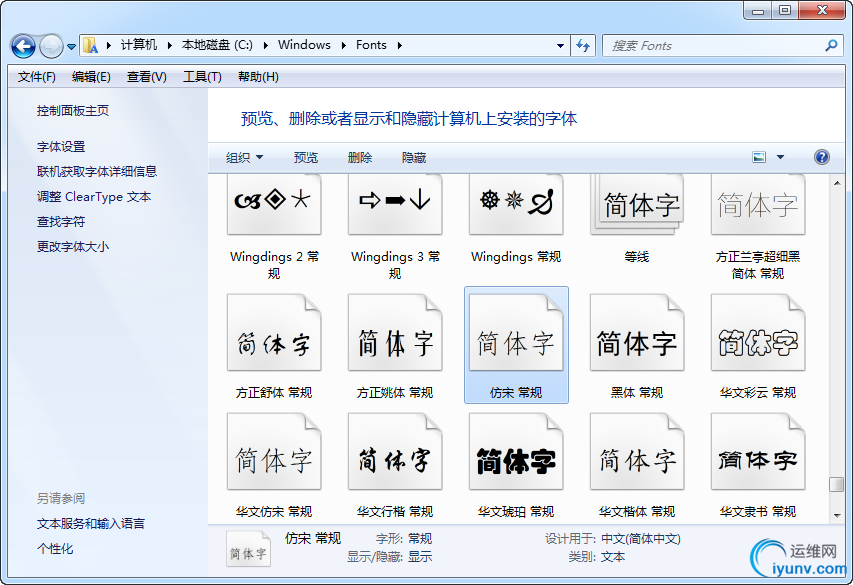Open the 工具(T) menu
Viewport: 853px width, 585px height.
202,77
